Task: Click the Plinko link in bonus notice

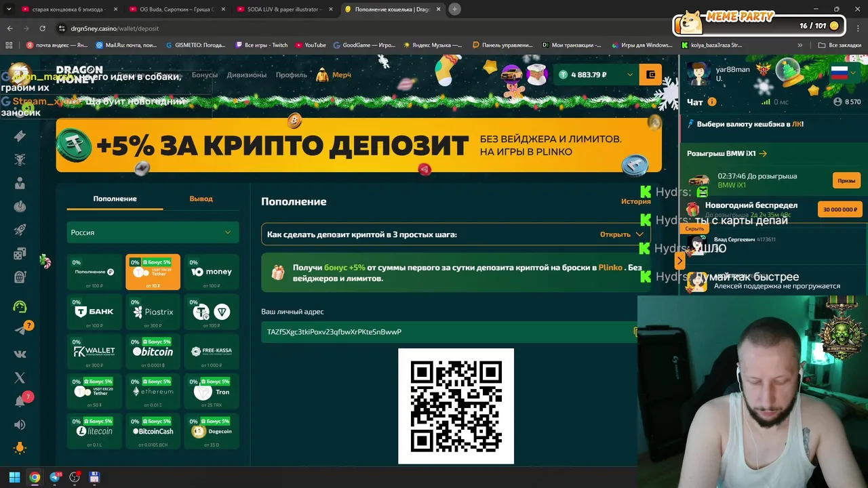Action: click(610, 268)
